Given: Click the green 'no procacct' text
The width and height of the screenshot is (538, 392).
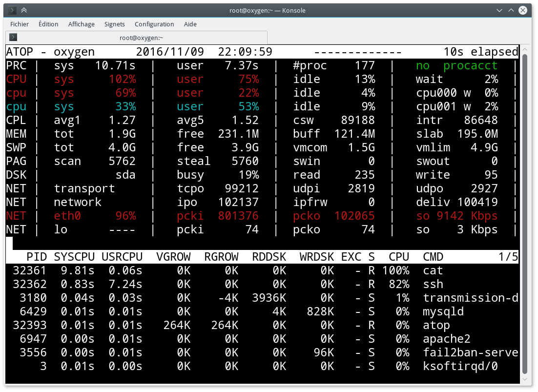Looking at the screenshot, I should (x=456, y=65).
